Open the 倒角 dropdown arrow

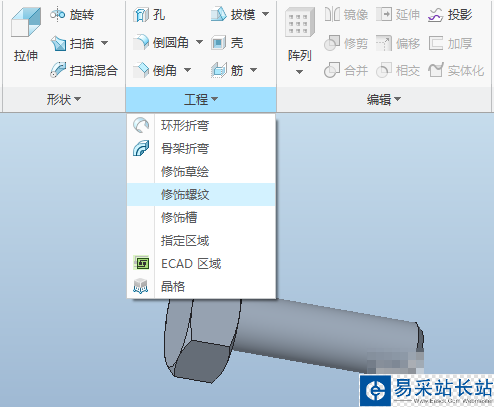point(187,70)
